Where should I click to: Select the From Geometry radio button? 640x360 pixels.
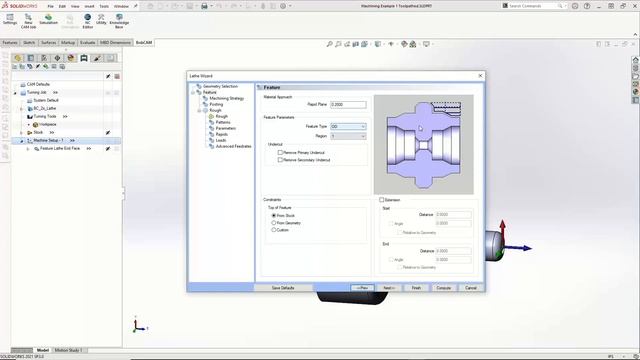tap(274, 223)
